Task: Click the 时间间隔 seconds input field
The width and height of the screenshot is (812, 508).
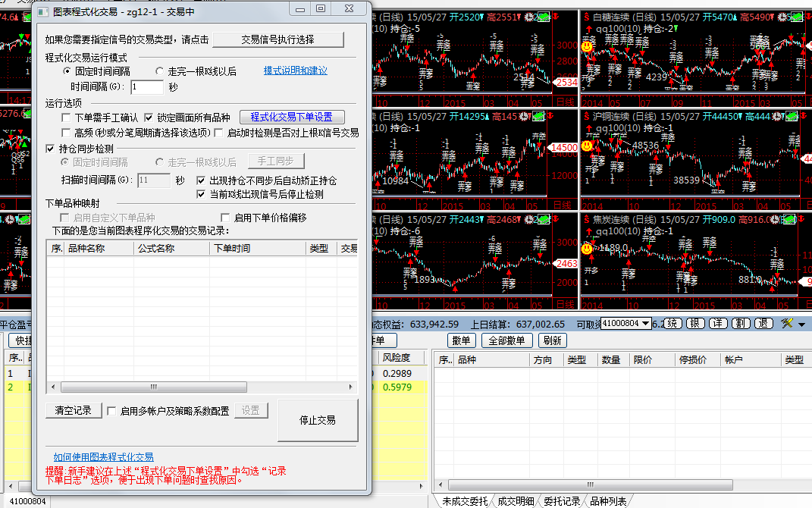Action: [x=146, y=87]
